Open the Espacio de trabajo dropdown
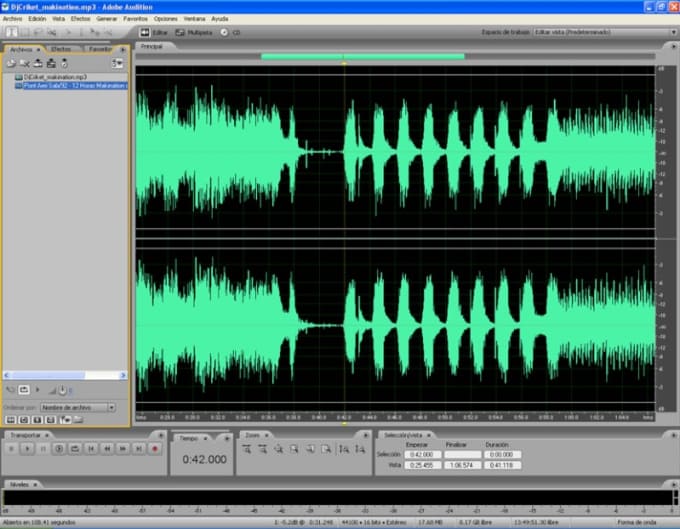The image size is (680, 529). click(605, 32)
